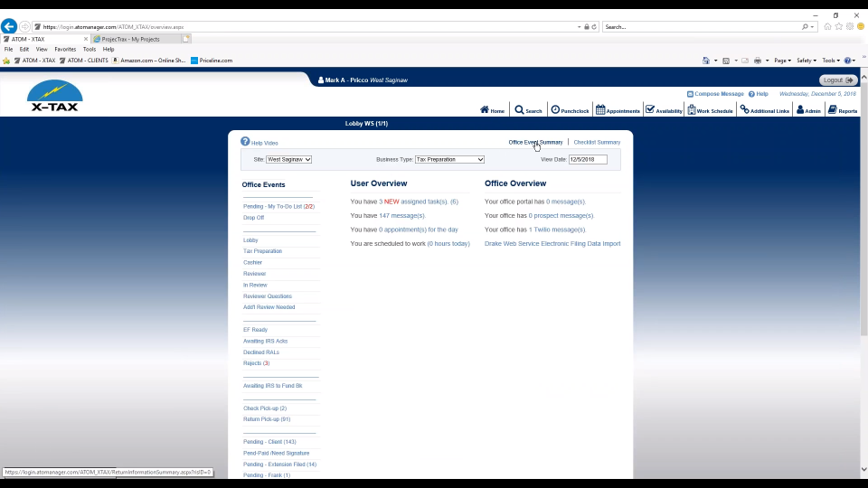Image resolution: width=868 pixels, height=488 pixels.
Task: Open the 147 message(s) link
Action: click(x=402, y=216)
